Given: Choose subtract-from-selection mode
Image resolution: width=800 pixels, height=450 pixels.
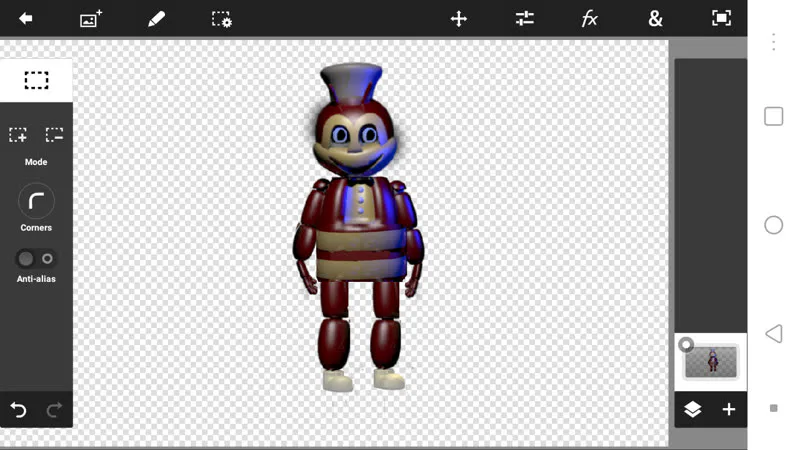Looking at the screenshot, I should (x=54, y=135).
